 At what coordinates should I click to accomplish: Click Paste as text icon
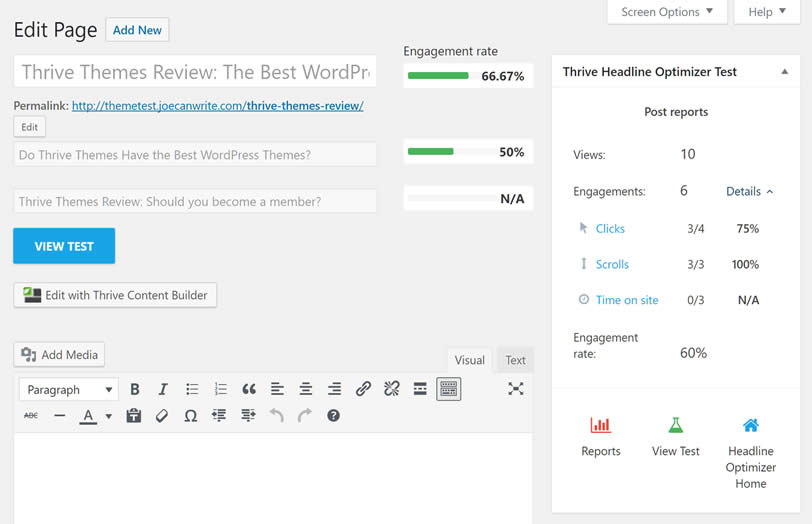click(134, 415)
